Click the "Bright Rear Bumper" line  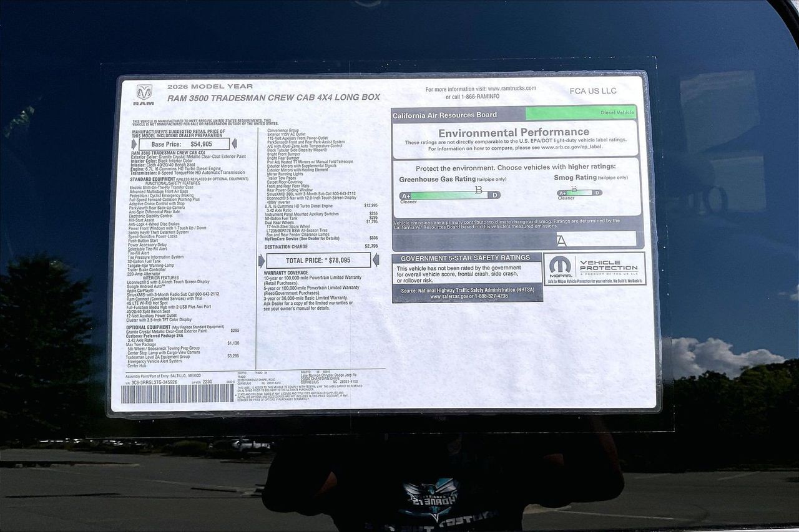(x=284, y=158)
